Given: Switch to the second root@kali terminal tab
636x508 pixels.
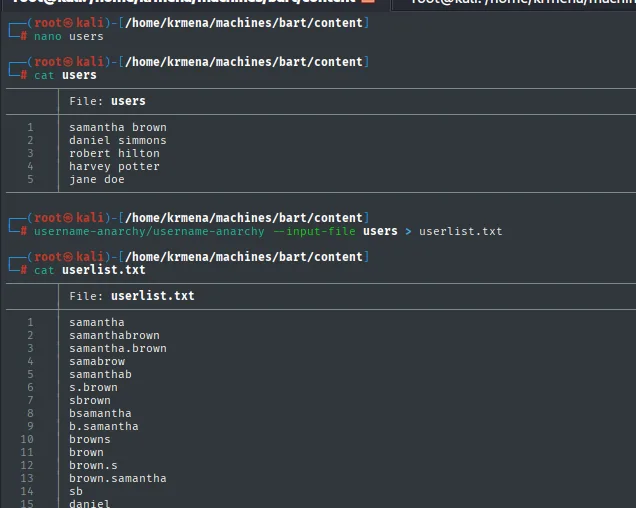Looking at the screenshot, I should point(515,3).
